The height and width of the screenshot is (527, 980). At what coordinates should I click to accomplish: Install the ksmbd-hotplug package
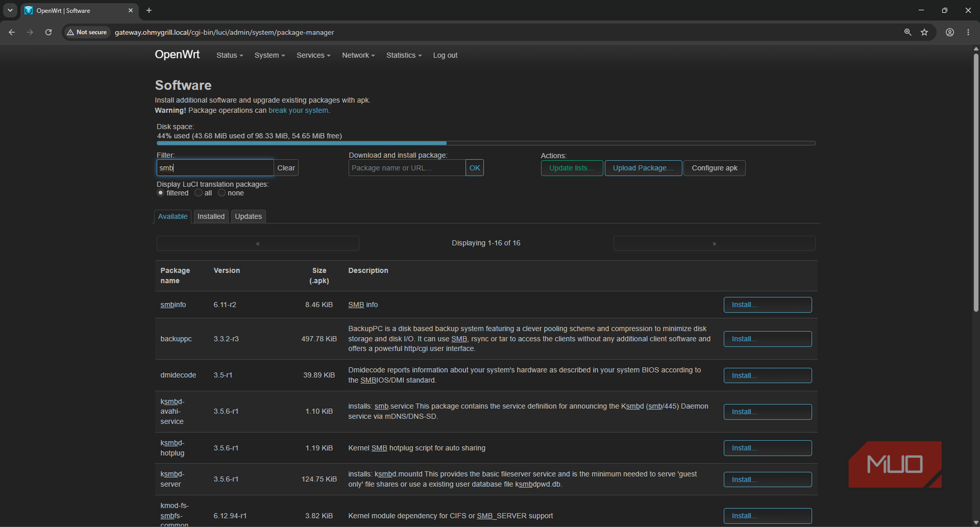767,448
